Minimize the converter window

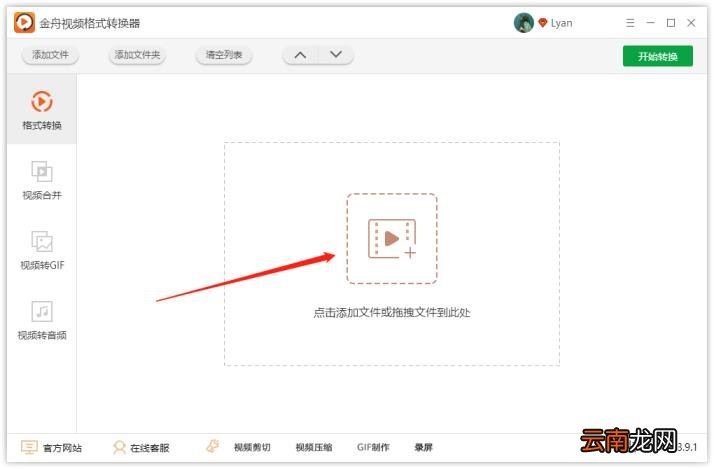point(650,23)
